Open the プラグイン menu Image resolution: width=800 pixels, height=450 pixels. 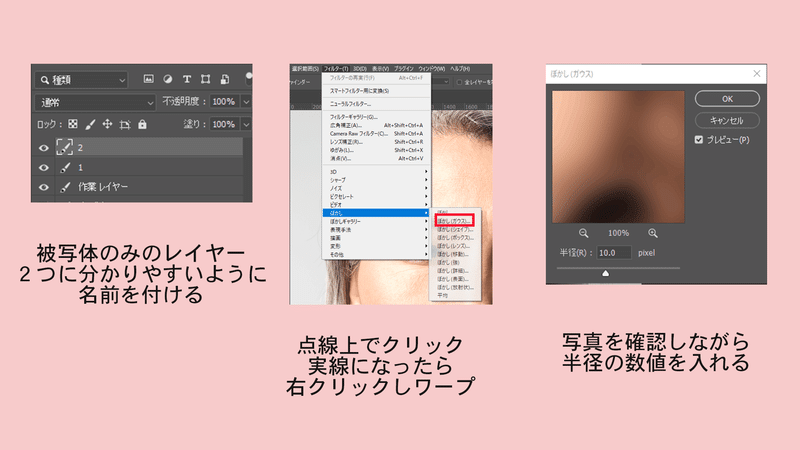(x=404, y=68)
